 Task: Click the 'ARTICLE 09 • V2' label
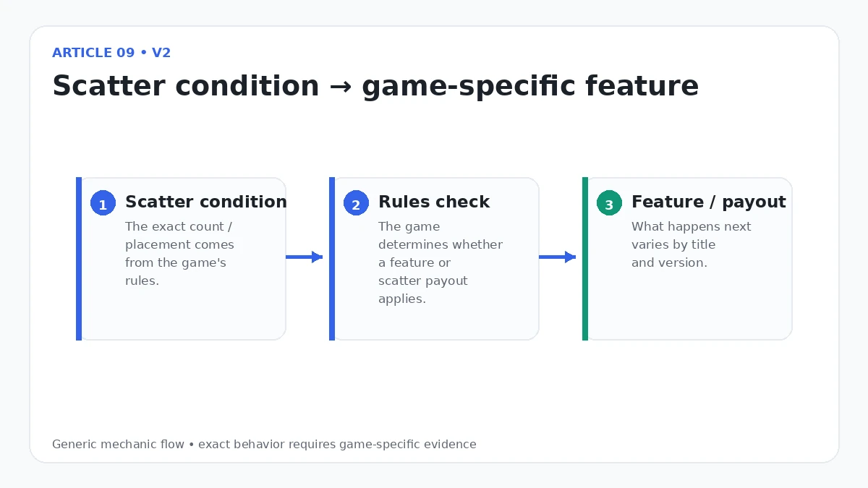pos(111,53)
